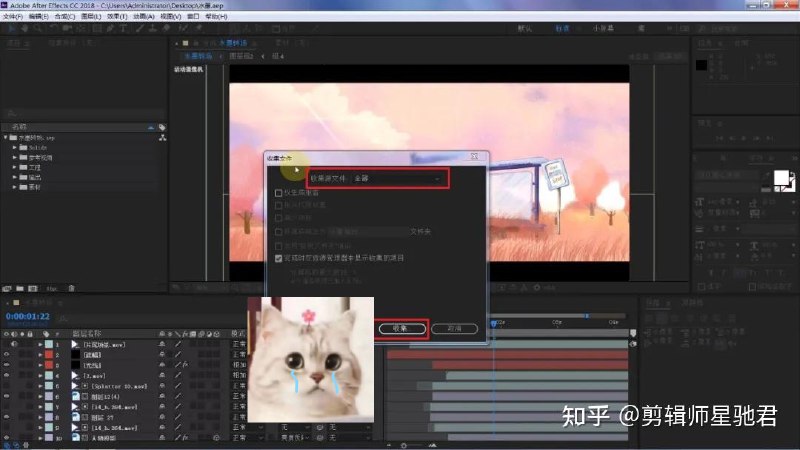The image size is (800, 450).
Task: Open the 图层(L) menu
Action: [x=91, y=16]
